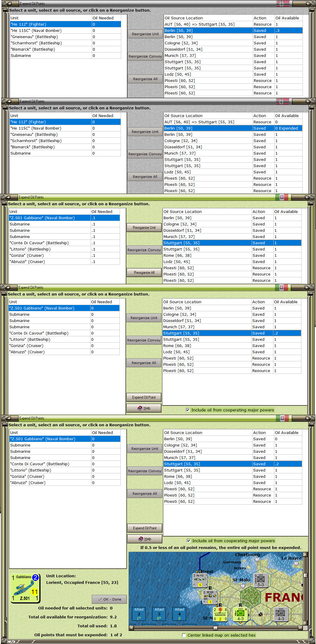Select the Berlin row showing .3 oil available
The image size is (316, 644).
233,30
